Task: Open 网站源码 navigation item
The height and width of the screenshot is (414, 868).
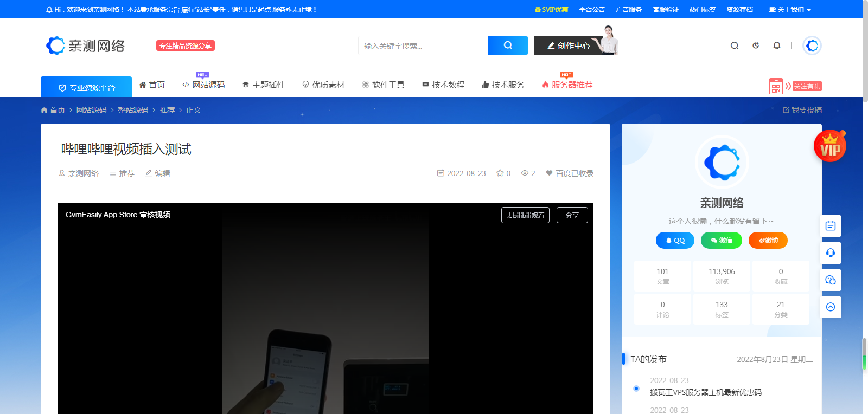Action: click(x=203, y=85)
